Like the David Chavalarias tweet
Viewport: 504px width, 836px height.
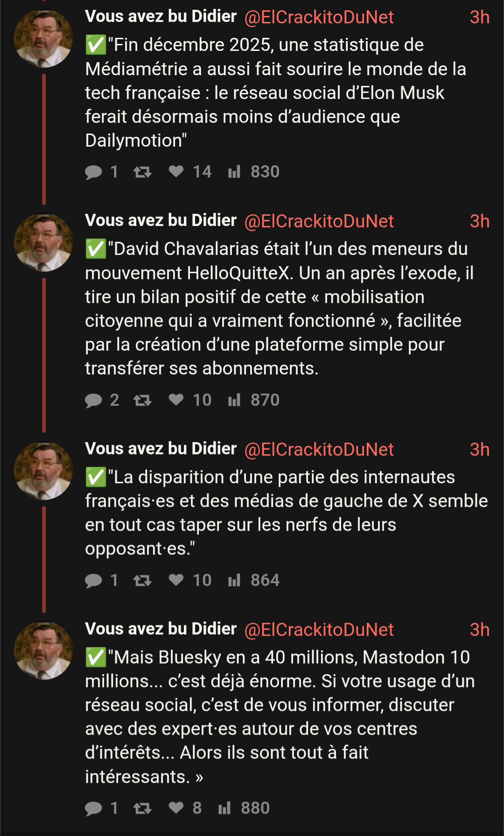(x=176, y=400)
